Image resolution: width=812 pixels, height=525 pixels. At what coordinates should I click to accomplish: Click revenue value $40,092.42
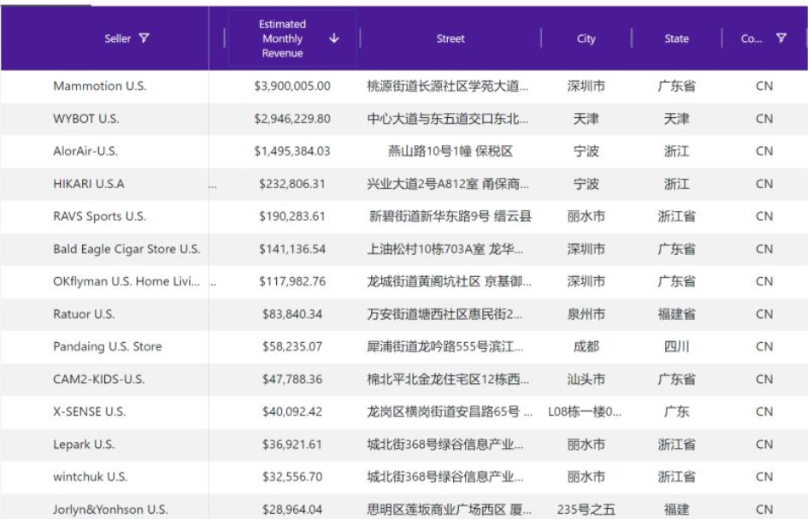coord(292,411)
